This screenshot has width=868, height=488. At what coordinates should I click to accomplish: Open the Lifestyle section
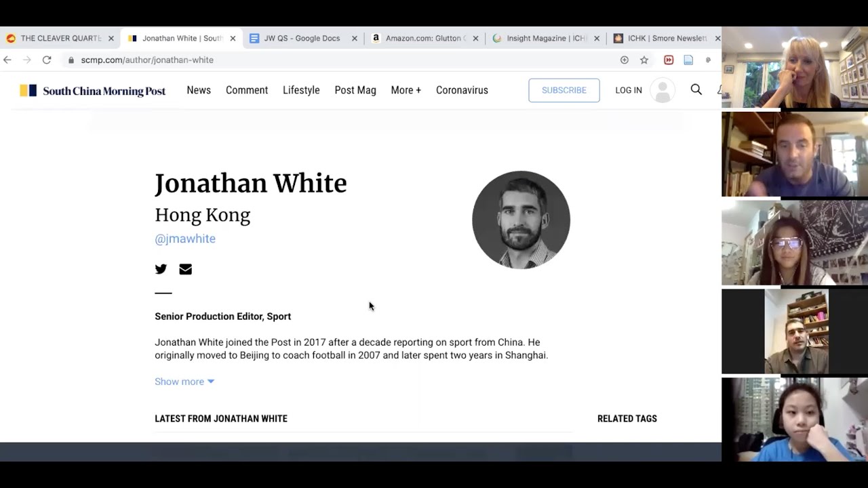301,90
